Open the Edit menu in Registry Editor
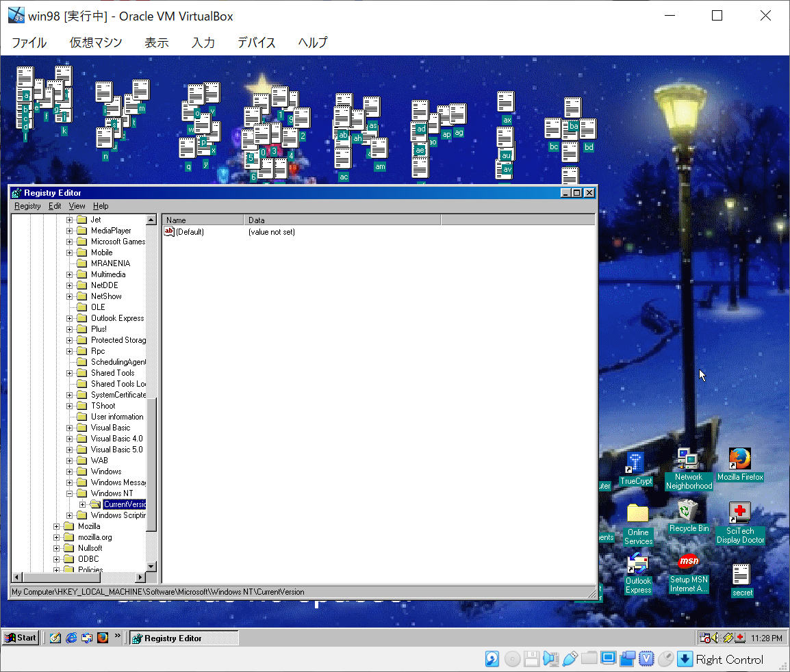790x672 pixels. pos(54,206)
